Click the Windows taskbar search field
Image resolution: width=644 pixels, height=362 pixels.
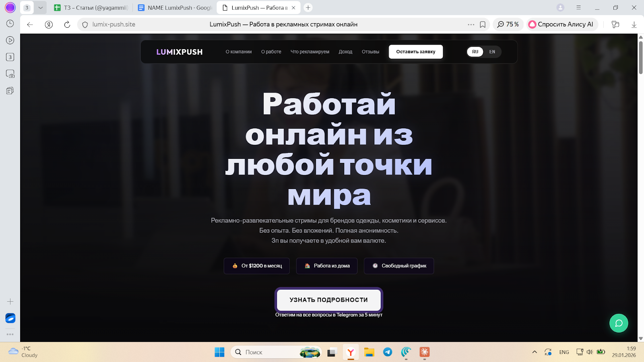pyautogui.click(x=266, y=352)
